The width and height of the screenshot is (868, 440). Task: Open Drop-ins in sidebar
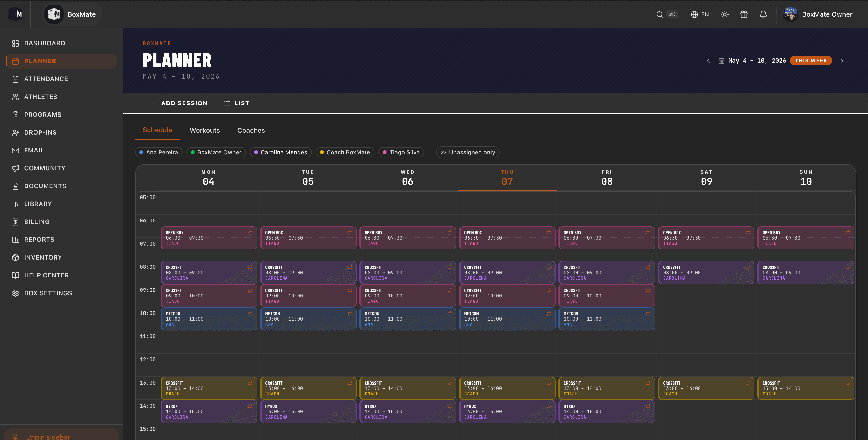click(61, 132)
